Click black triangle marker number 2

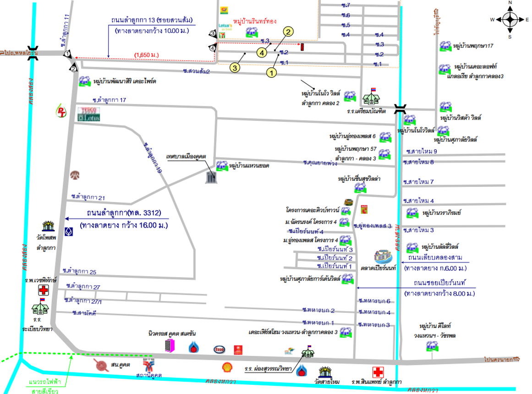[73, 69]
